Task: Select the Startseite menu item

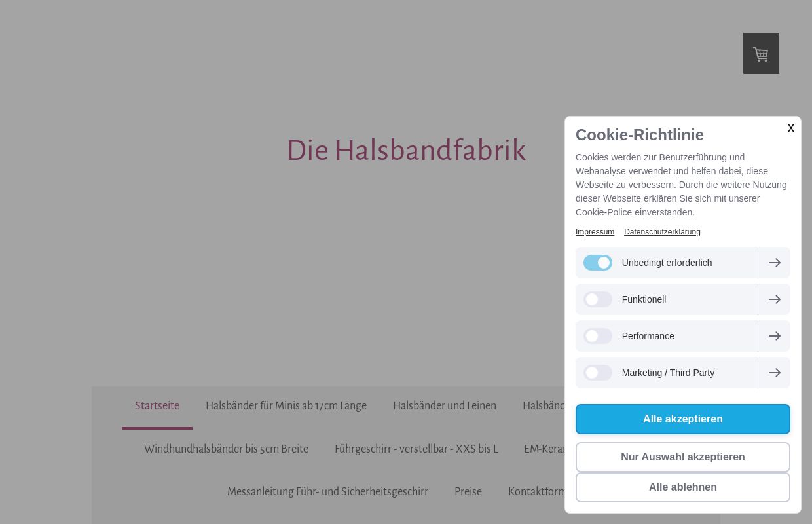Action: 157,406
